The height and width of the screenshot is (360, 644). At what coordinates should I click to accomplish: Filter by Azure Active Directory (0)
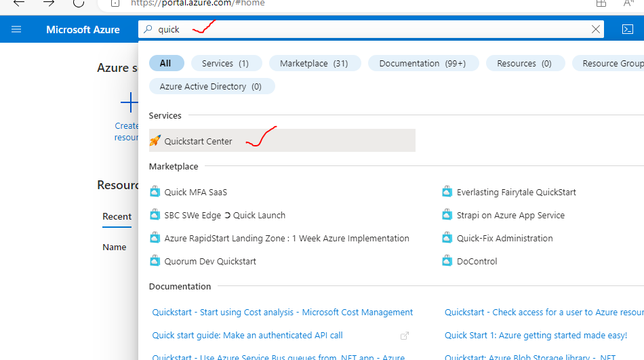click(211, 86)
